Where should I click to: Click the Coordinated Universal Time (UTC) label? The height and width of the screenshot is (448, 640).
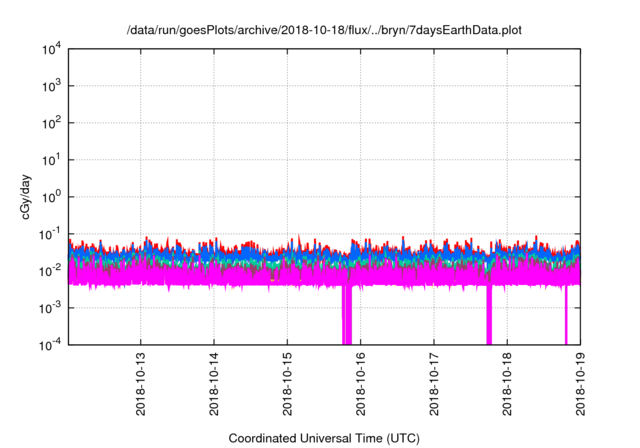pos(324,438)
